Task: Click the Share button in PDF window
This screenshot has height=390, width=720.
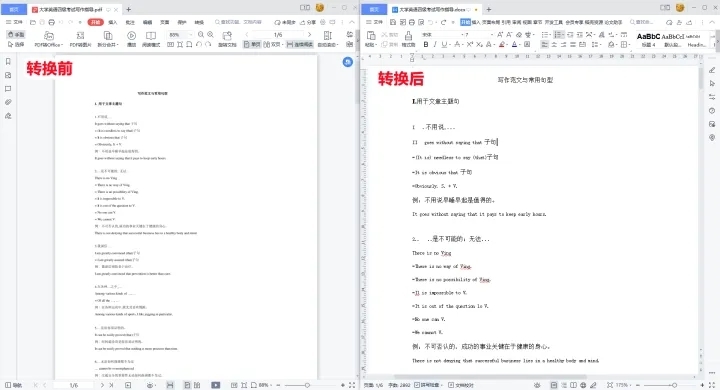Action: click(308, 22)
